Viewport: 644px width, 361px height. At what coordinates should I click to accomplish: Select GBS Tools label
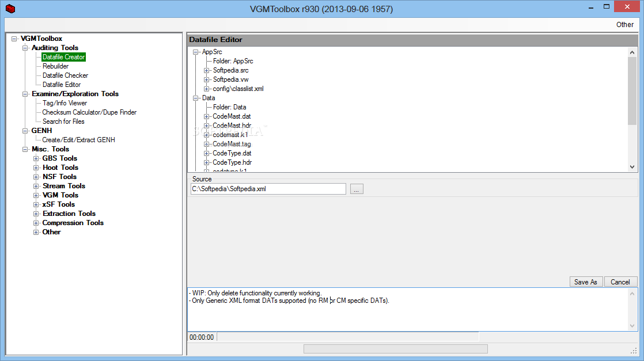pyautogui.click(x=59, y=158)
